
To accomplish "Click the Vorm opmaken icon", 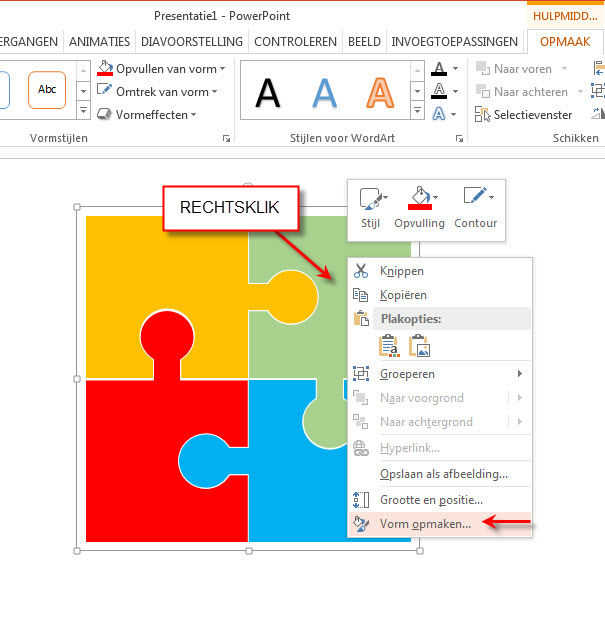I will [361, 524].
